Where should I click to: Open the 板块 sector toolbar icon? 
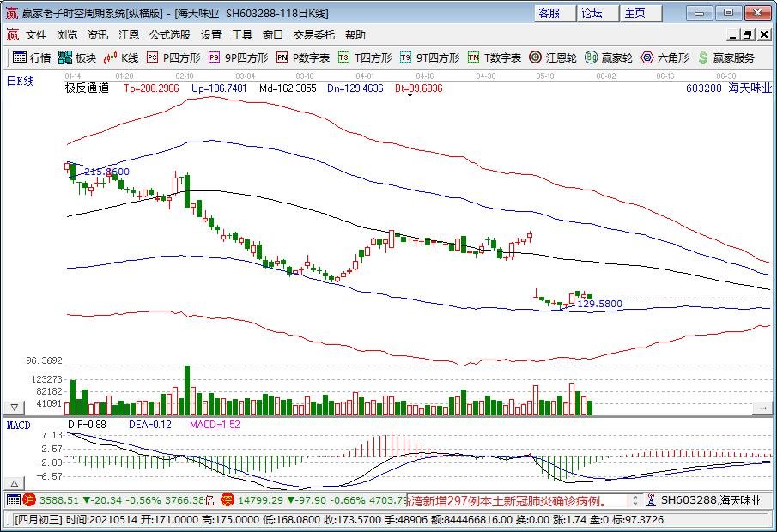[x=76, y=58]
